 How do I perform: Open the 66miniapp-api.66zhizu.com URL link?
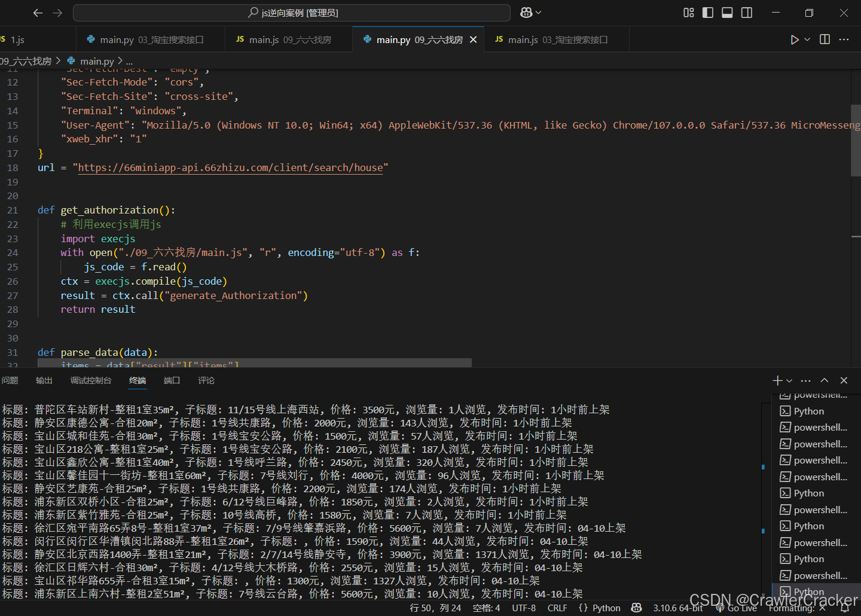(230, 167)
